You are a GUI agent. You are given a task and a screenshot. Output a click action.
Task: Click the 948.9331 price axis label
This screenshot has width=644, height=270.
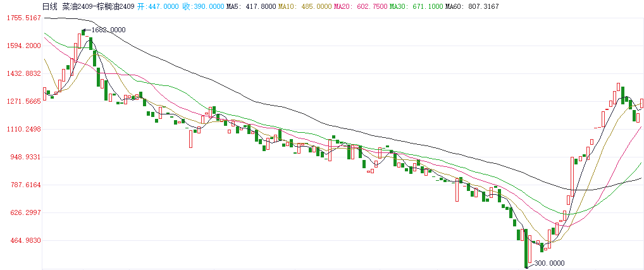point(25,157)
